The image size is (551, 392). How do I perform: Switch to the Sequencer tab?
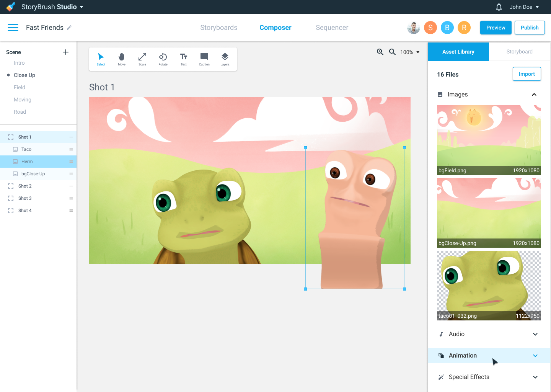pyautogui.click(x=332, y=28)
